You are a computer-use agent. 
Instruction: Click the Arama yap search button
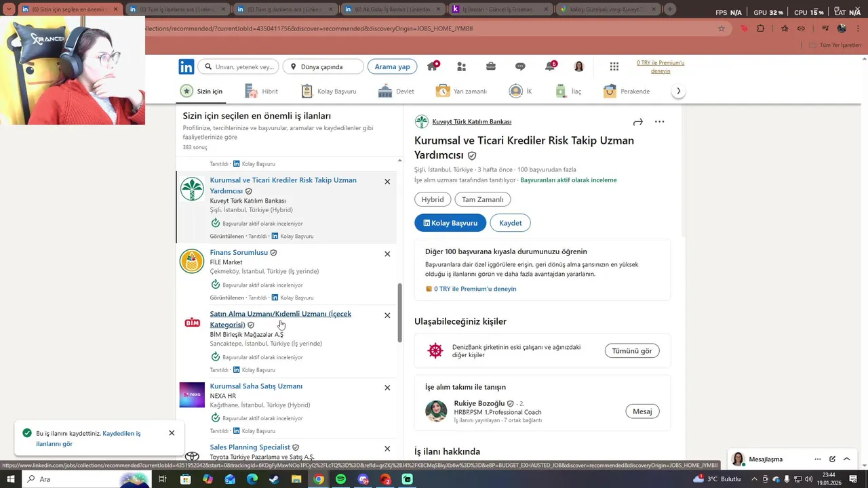point(393,66)
